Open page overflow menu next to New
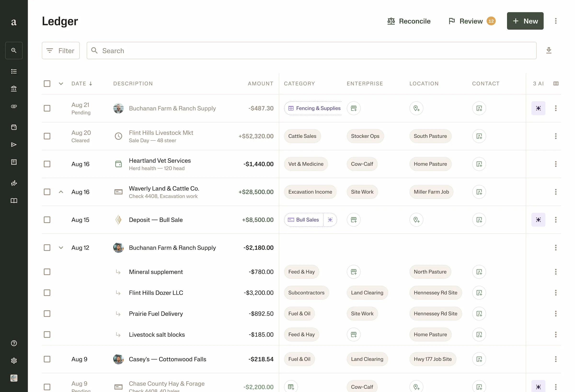 pos(556,21)
